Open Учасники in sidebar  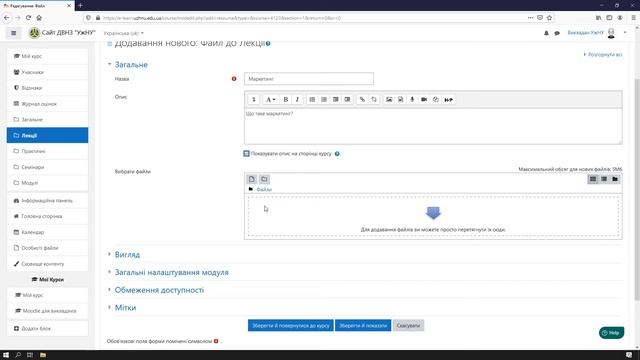point(47,72)
